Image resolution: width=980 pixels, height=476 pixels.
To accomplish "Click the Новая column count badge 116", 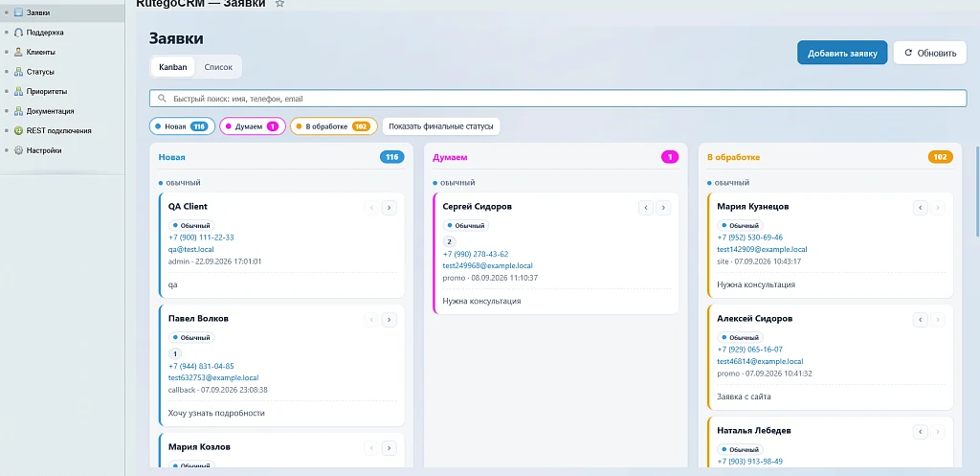I will point(391,157).
